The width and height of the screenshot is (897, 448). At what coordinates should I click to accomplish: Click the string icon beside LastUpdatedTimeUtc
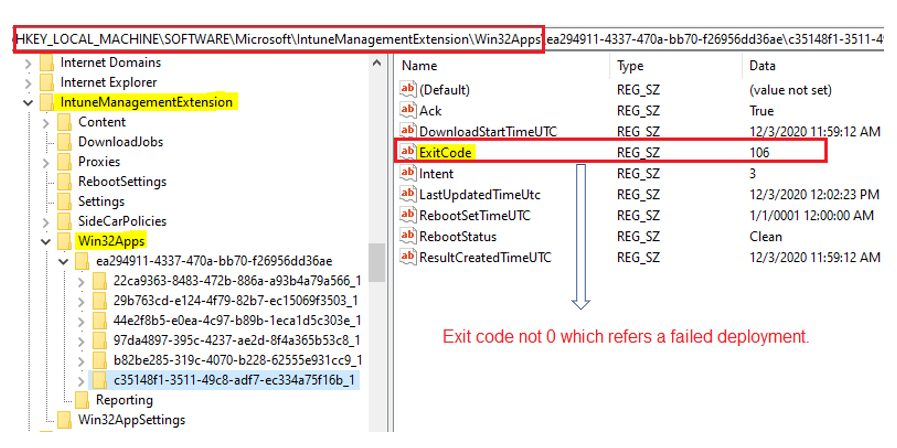407,195
